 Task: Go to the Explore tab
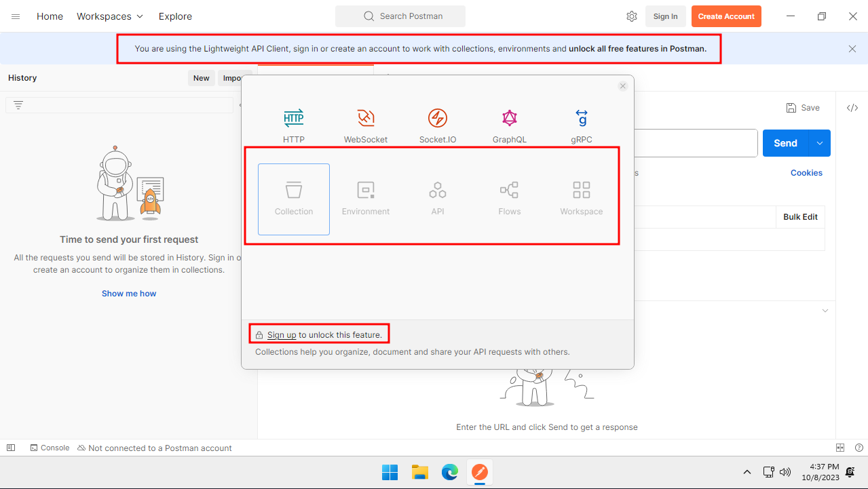tap(175, 16)
